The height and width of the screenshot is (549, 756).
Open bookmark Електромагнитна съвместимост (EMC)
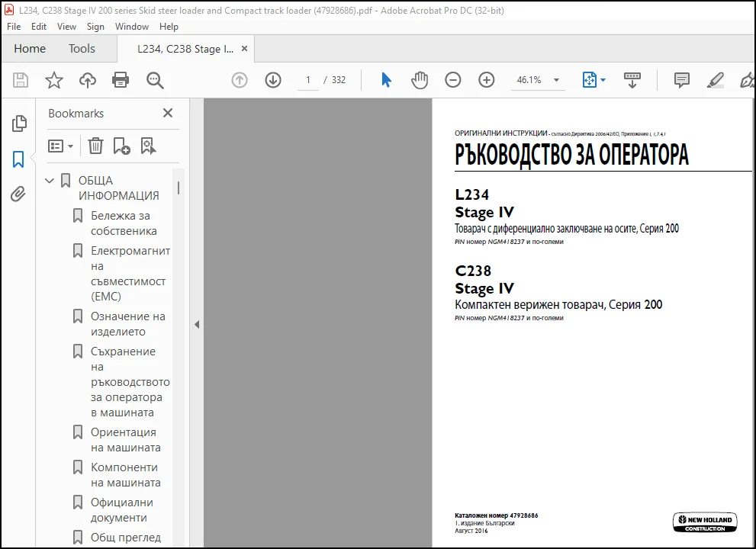point(130,273)
